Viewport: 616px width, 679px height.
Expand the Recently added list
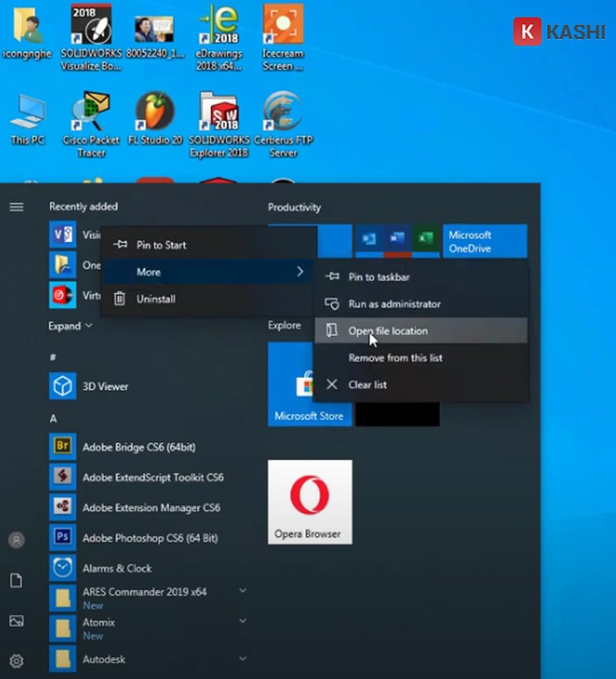click(x=70, y=326)
